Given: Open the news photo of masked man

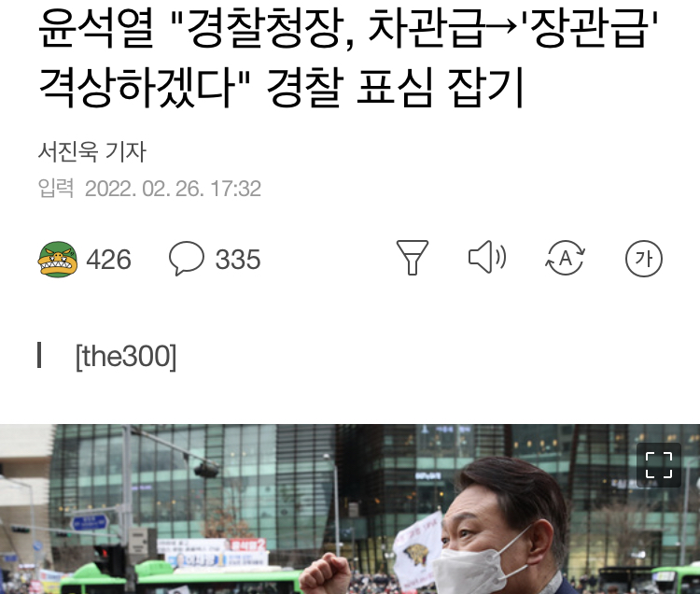Looking at the screenshot, I should (x=350, y=509).
